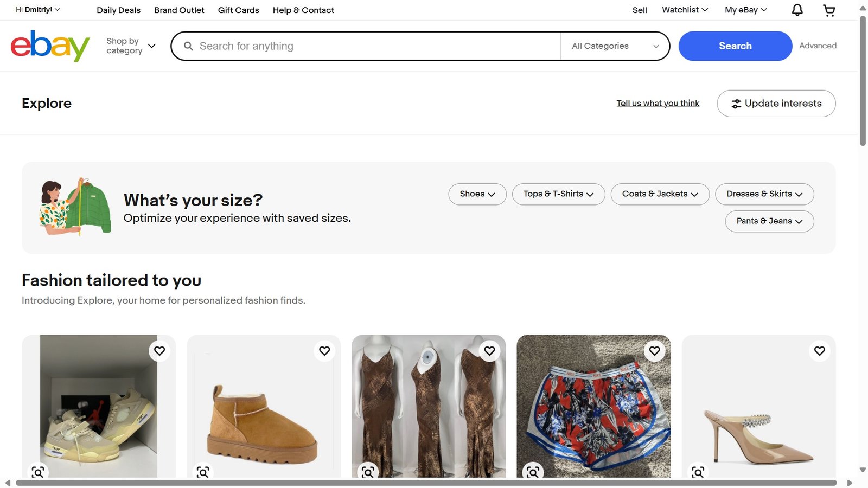Viewport: 868px width, 488px height.
Task: Open the All Categories dropdown
Action: pyautogui.click(x=615, y=46)
